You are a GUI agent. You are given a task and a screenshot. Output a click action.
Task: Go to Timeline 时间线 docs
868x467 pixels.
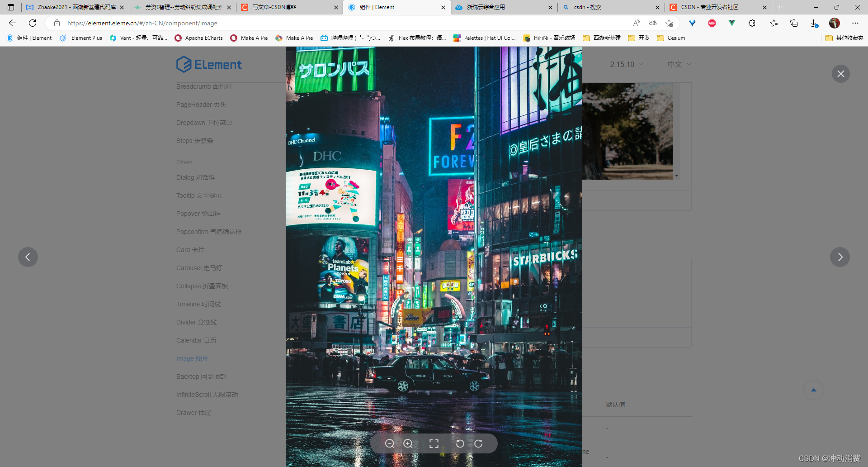point(198,304)
